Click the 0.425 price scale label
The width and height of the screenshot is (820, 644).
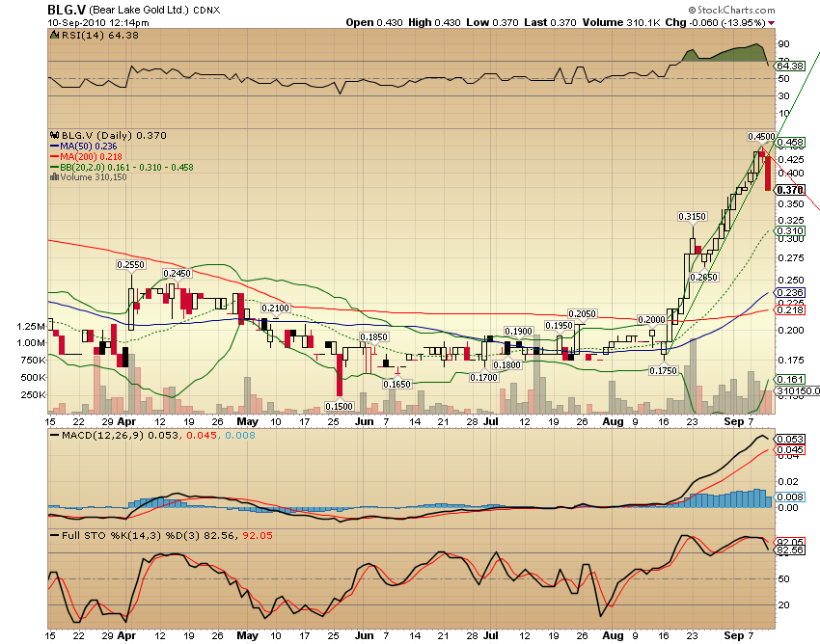[x=791, y=159]
